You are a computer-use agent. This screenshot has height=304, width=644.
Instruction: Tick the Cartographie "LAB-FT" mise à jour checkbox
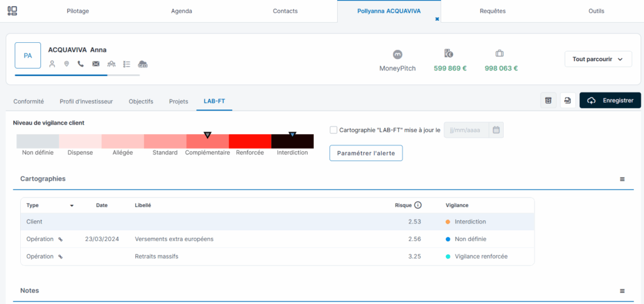pos(333,130)
